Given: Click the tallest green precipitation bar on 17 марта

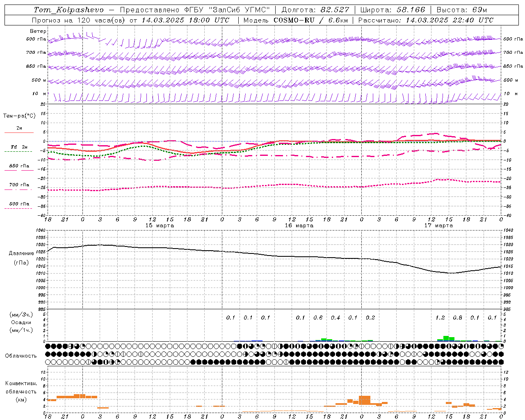Looking at the screenshot, I should (x=446, y=338).
